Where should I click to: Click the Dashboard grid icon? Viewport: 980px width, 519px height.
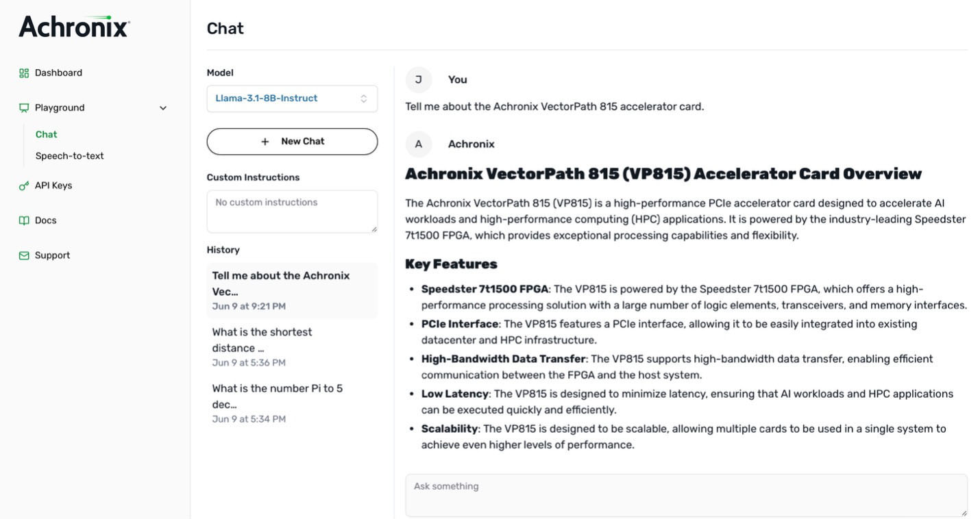pos(24,73)
